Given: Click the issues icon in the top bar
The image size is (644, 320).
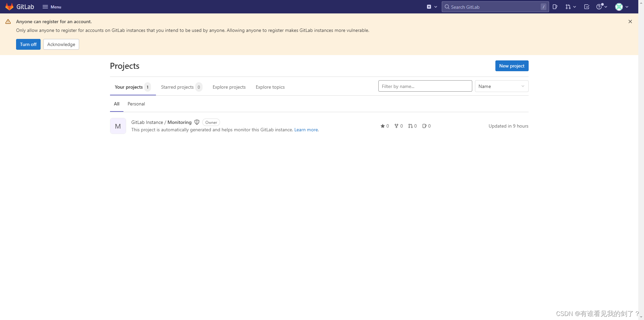Looking at the screenshot, I should pos(555,7).
